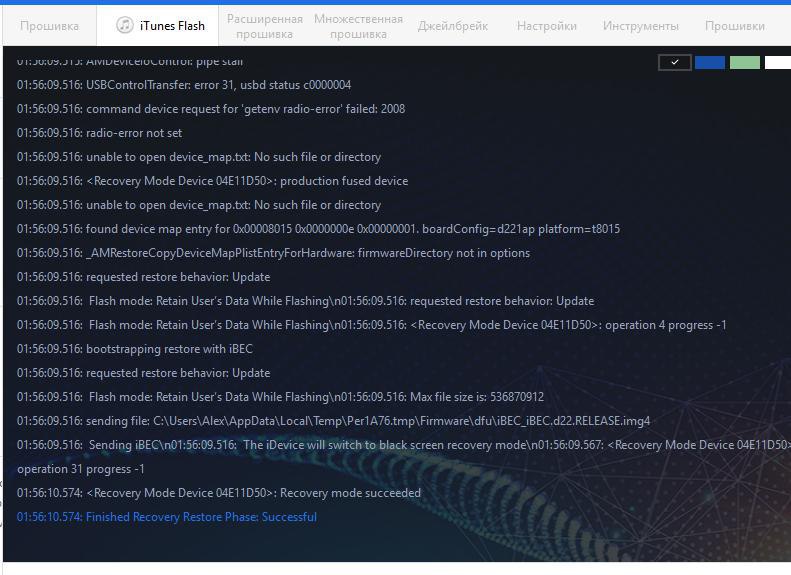Click log line 'USBControlTransfer: error 31'
Screen dimensions: 791x575
click(x=184, y=85)
